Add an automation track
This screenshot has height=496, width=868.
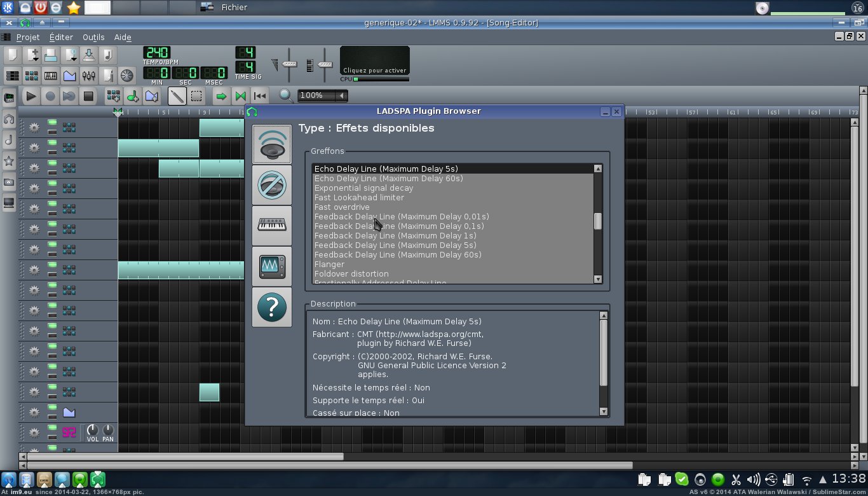point(152,97)
